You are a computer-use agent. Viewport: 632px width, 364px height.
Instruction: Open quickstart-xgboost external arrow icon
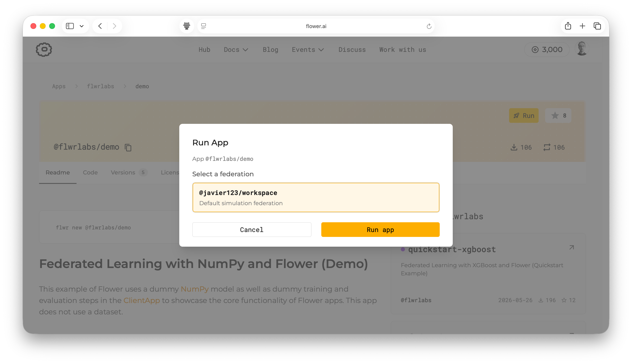point(572,247)
